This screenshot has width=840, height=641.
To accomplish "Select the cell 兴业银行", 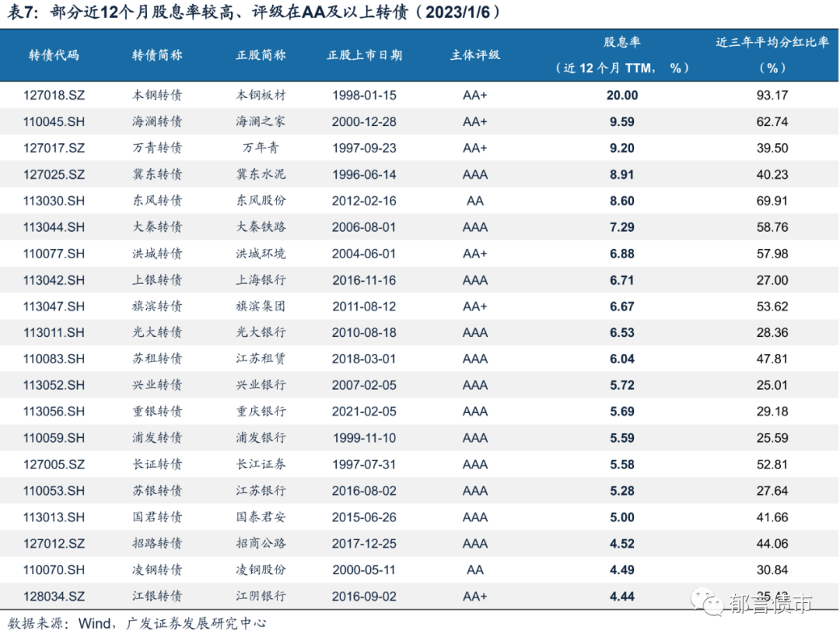I will (x=261, y=385).
